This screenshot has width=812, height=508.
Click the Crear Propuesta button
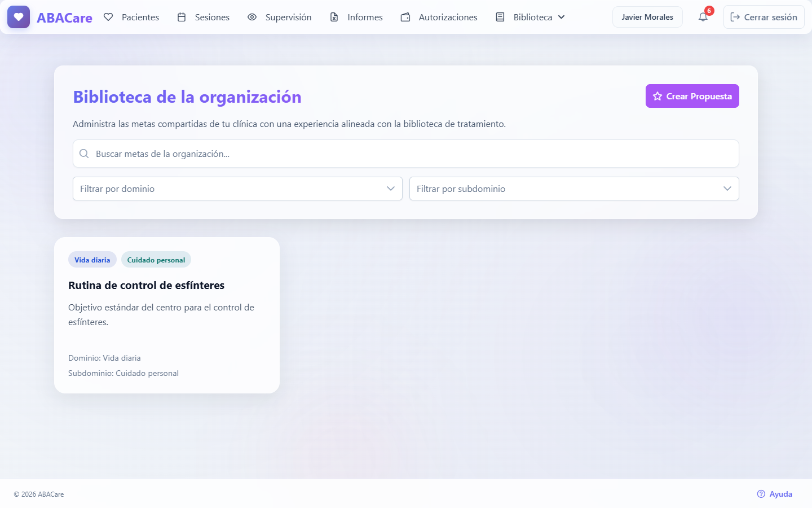coord(692,97)
